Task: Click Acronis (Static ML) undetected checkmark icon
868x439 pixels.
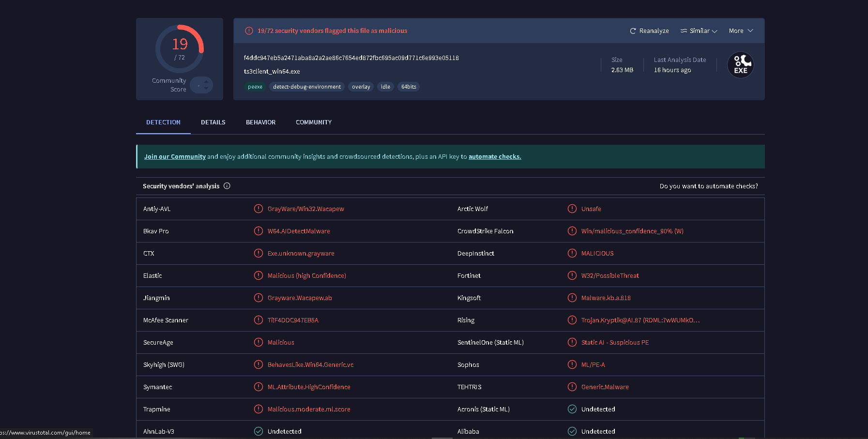Action: [572, 409]
